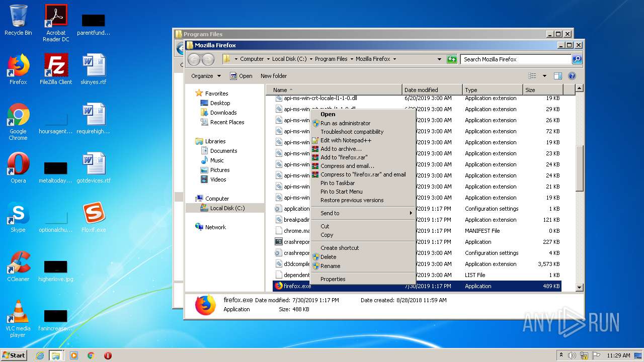Open FileZilla Client desktop shortcut
This screenshot has width=644, height=362.
pyautogui.click(x=56, y=69)
